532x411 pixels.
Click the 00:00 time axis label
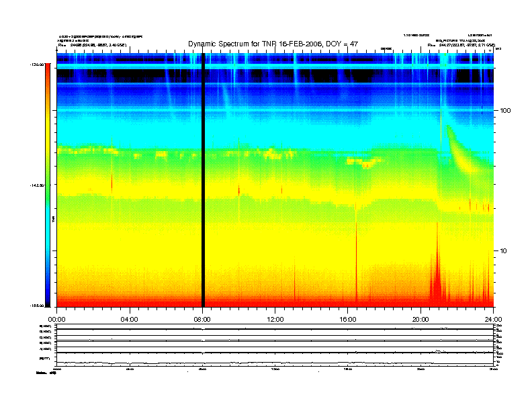coord(56,320)
